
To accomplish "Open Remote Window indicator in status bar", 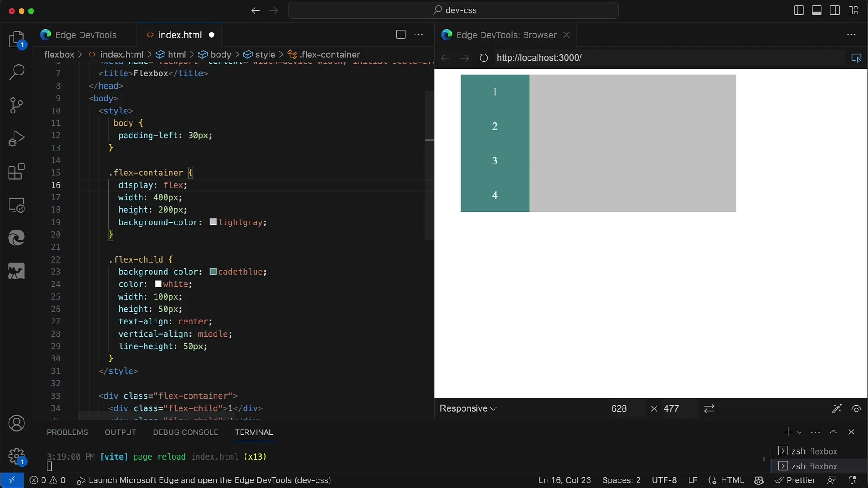I will [12, 480].
